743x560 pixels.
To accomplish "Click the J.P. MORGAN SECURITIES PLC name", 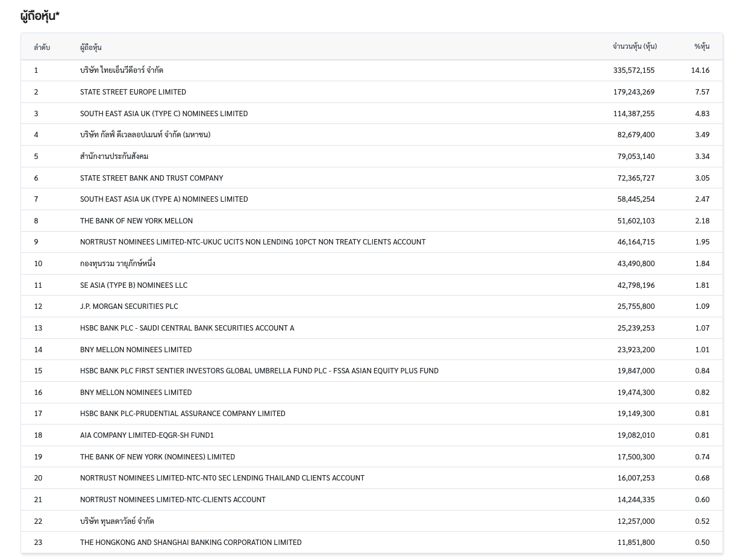I will [x=129, y=306].
